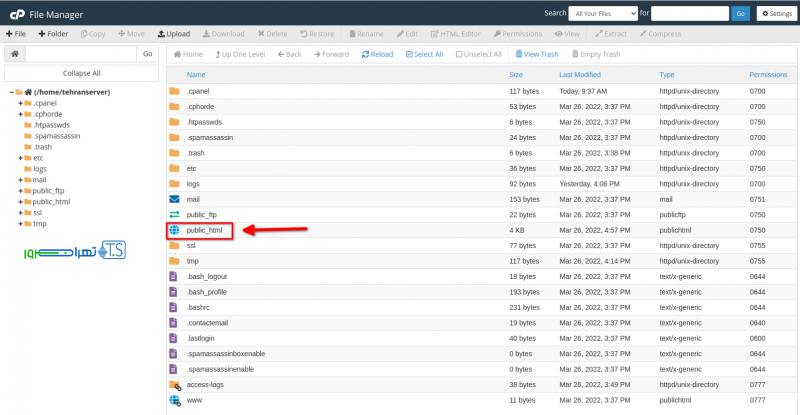This screenshot has height=415, width=800.
Task: Click the home icon beside path field
Action: [x=15, y=54]
